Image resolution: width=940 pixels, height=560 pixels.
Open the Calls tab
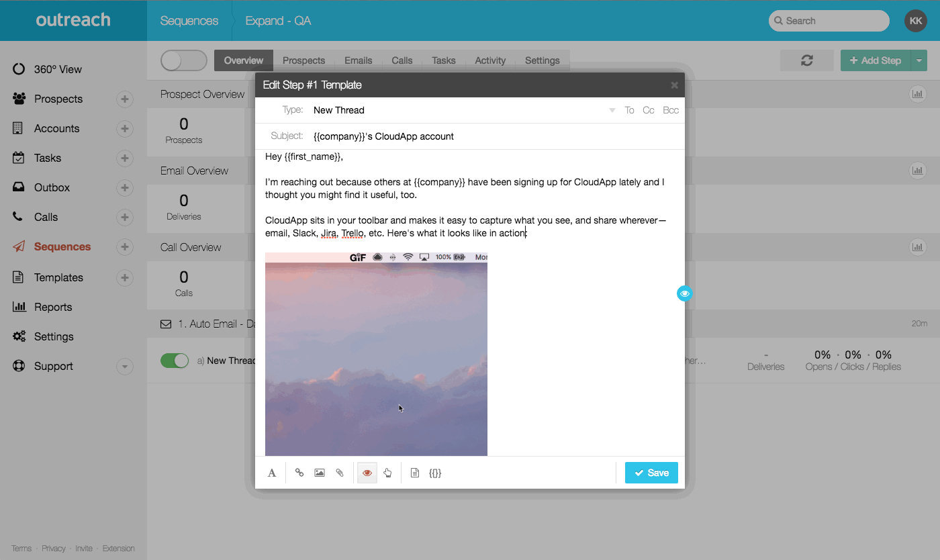[402, 60]
